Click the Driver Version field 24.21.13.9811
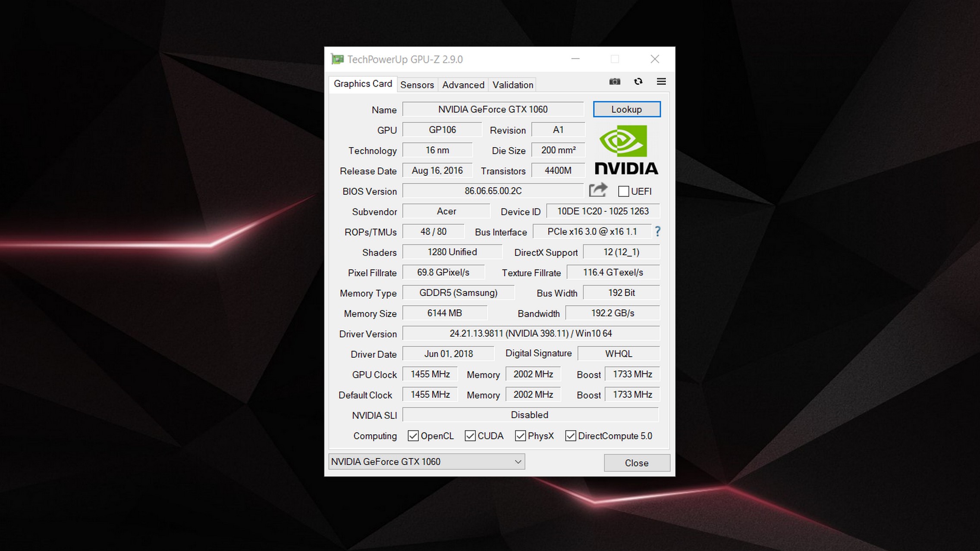This screenshot has height=551, width=980. click(x=531, y=333)
